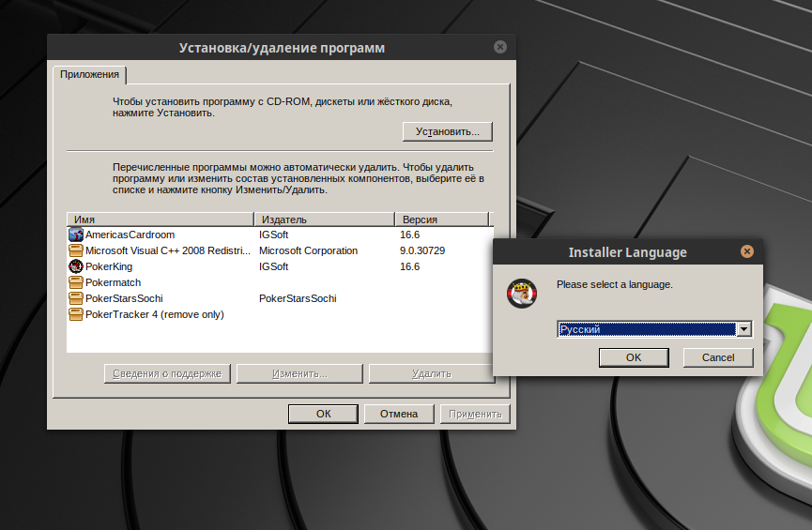
Task: Cancel the Installer Language dialog
Action: tap(718, 357)
